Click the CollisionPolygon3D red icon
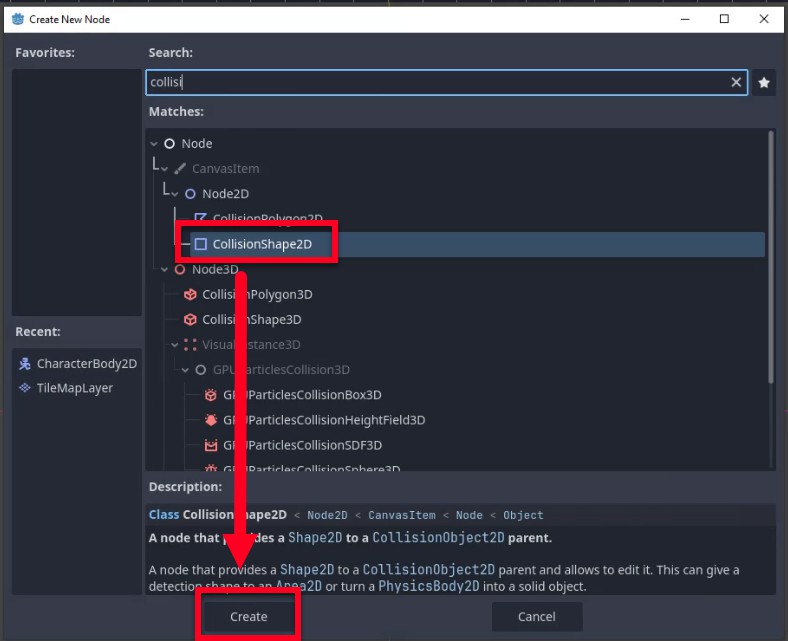 190,295
